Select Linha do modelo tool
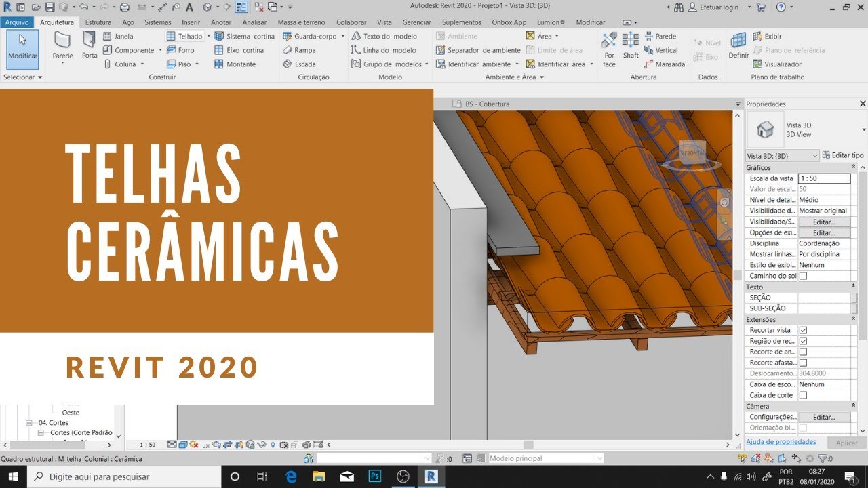The width and height of the screenshot is (868, 488). click(x=384, y=50)
